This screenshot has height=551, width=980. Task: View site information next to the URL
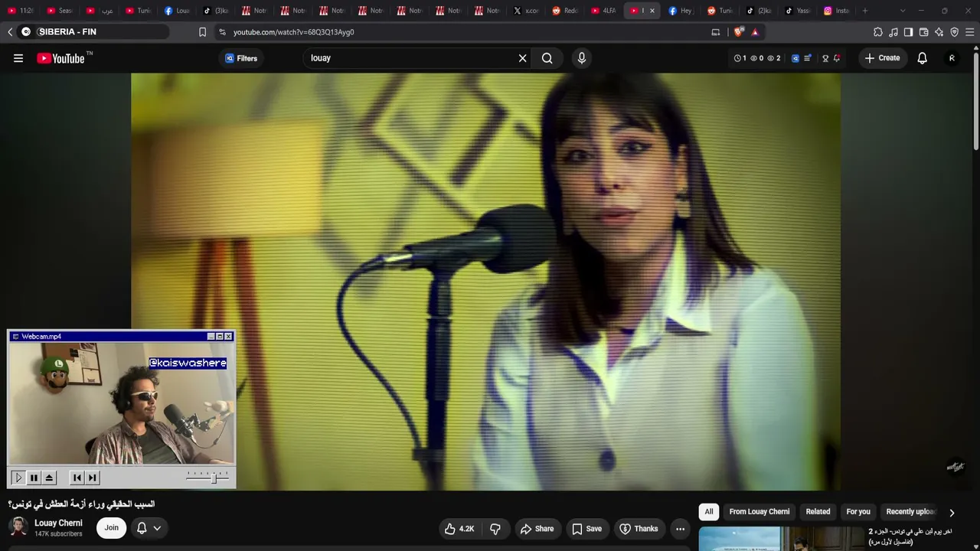click(x=222, y=32)
